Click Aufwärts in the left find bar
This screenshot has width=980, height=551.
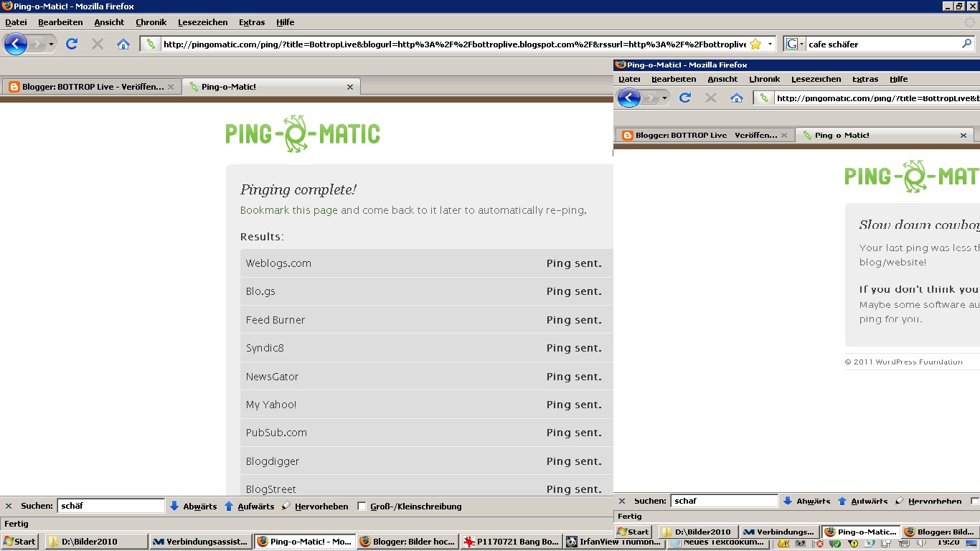pos(249,506)
